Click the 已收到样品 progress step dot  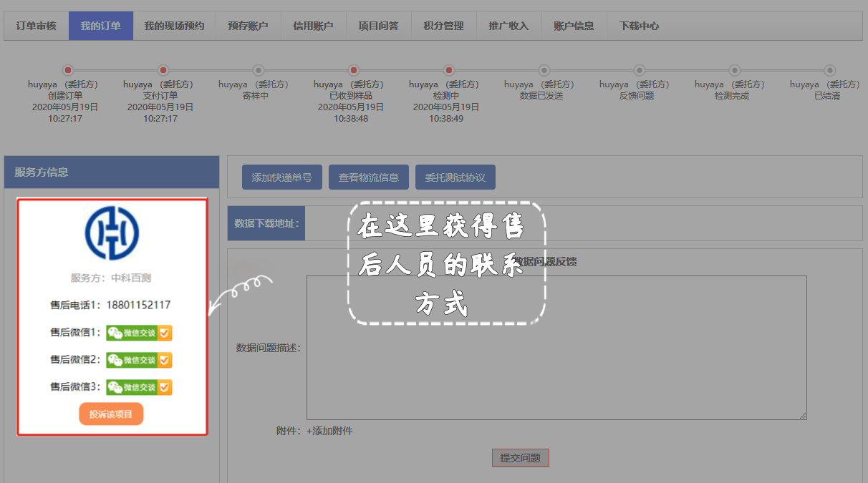(x=354, y=70)
